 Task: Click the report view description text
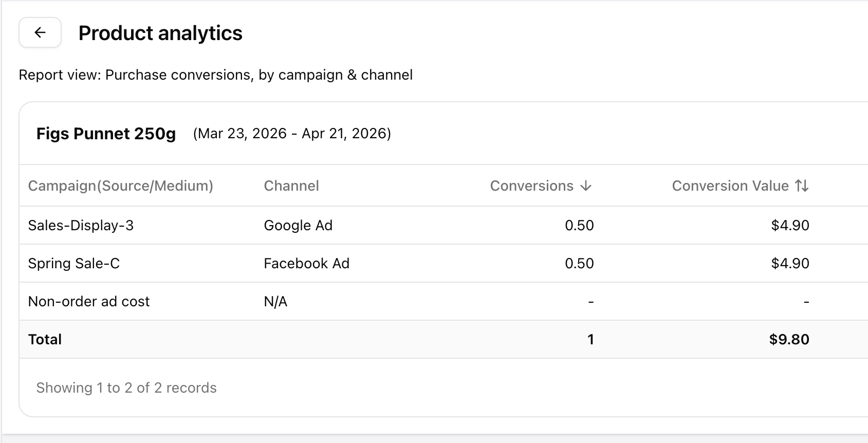tap(215, 75)
